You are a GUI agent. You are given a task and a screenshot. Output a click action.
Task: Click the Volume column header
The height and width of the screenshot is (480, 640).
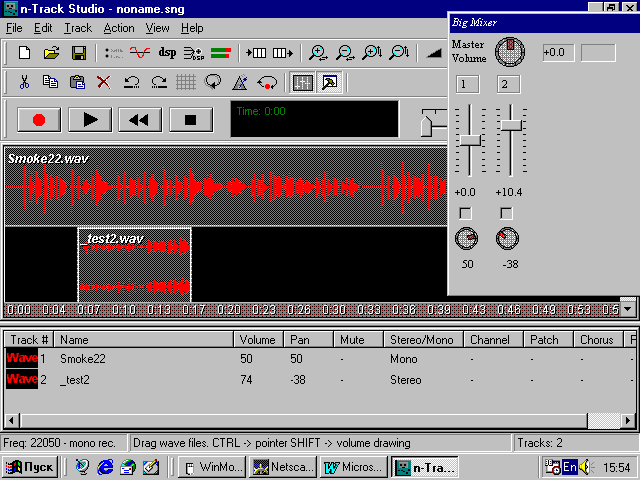pyautogui.click(x=259, y=340)
